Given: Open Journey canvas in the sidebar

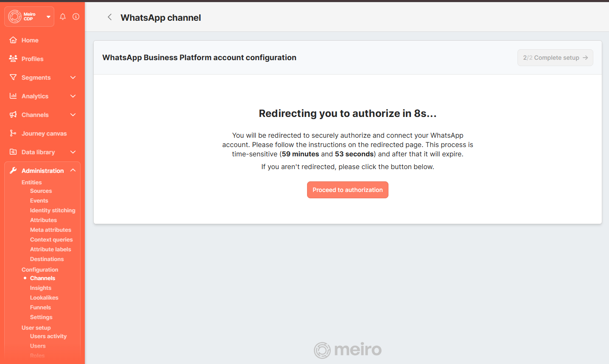Looking at the screenshot, I should [x=44, y=133].
